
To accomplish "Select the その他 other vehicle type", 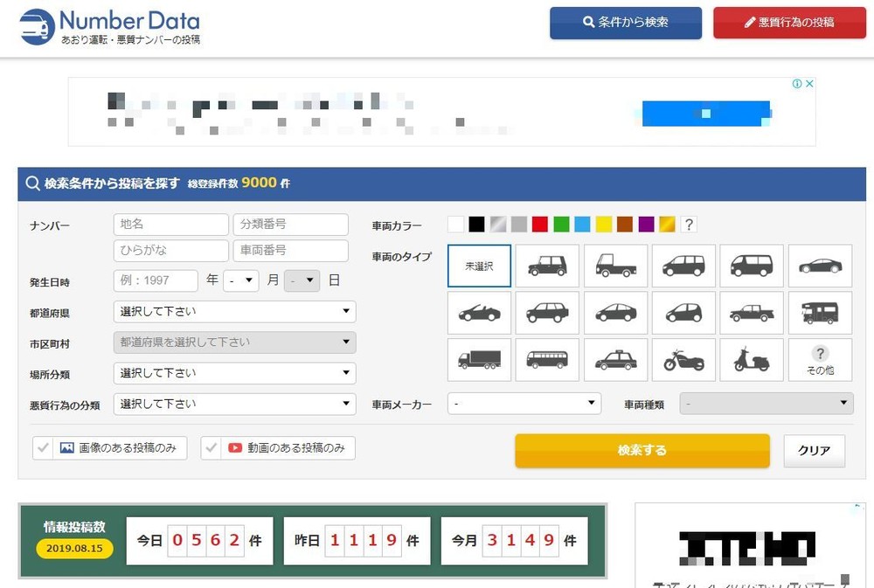I will pyautogui.click(x=820, y=360).
